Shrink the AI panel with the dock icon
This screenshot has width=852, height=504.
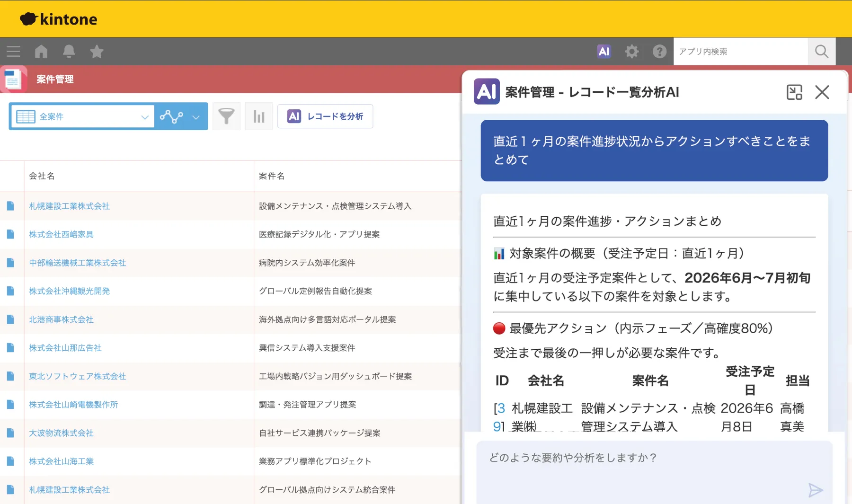coord(794,92)
